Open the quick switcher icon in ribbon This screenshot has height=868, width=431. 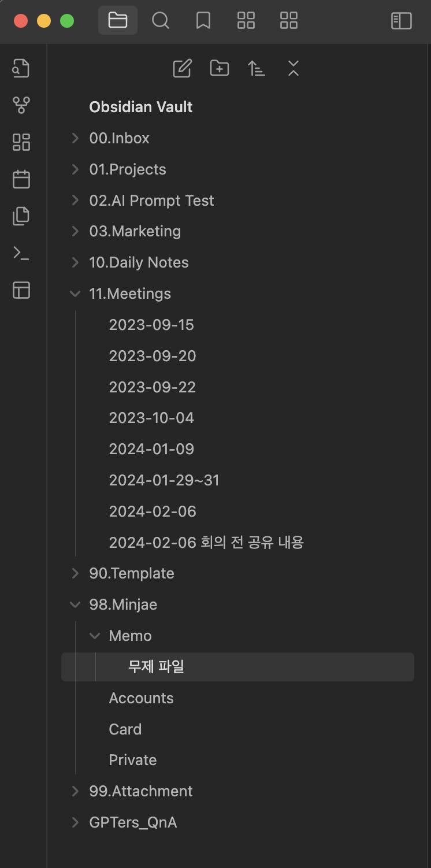pos(21,68)
